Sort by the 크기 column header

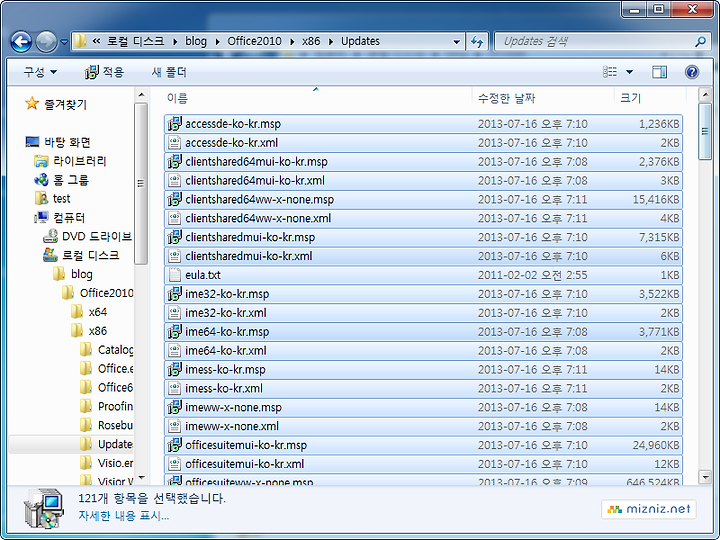(650, 98)
